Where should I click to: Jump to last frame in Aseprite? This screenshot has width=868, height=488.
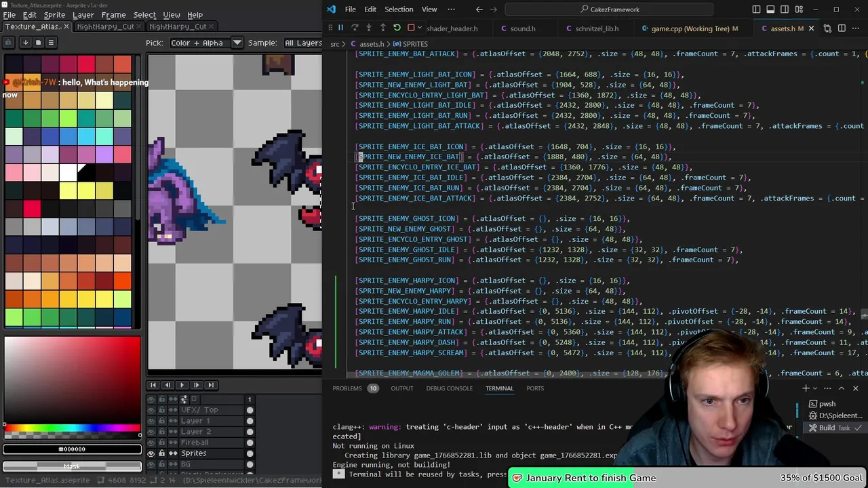tap(211, 385)
